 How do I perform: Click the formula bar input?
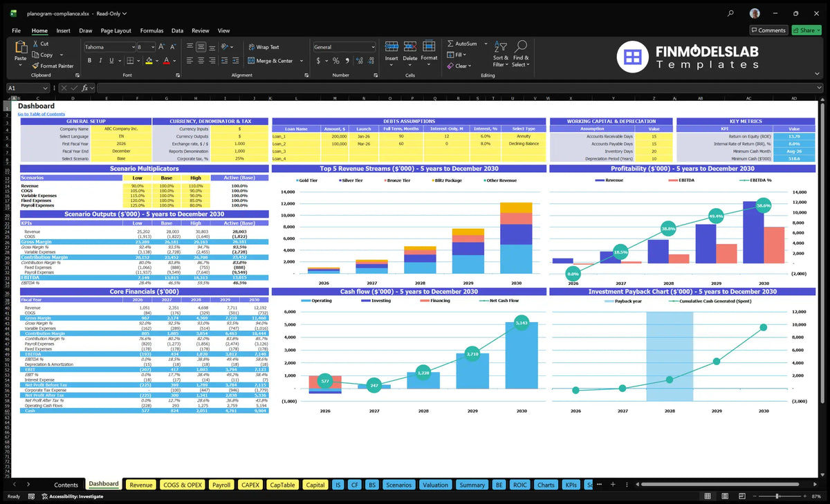coord(459,88)
